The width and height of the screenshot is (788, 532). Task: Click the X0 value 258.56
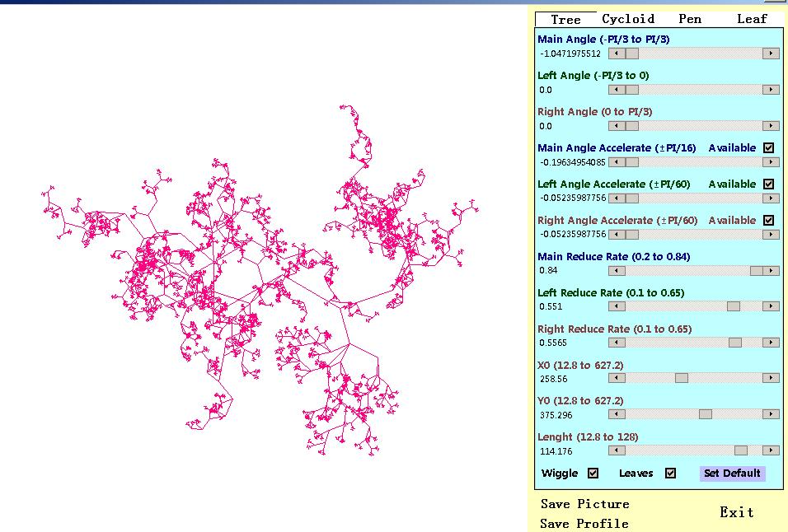553,379
